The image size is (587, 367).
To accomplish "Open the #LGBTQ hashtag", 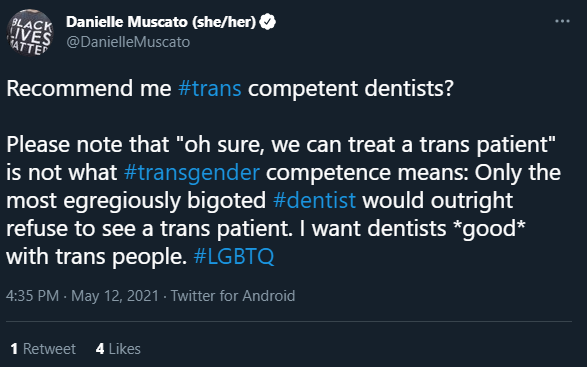I will (234, 257).
